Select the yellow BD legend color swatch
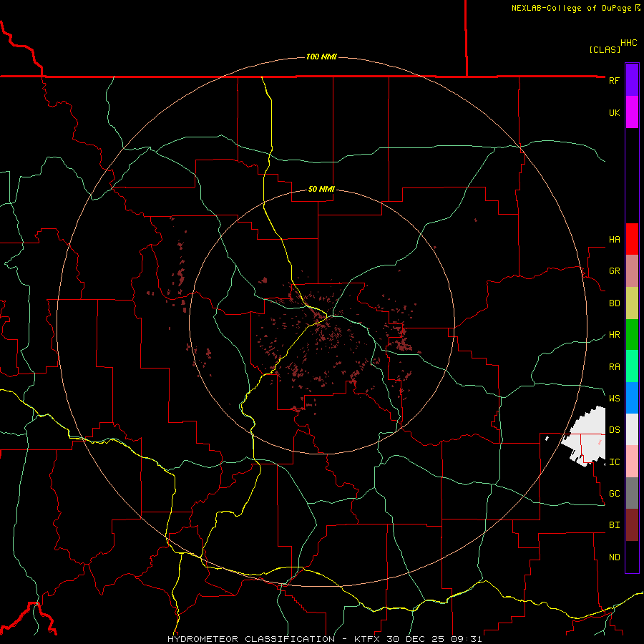644x644 pixels. click(632, 303)
